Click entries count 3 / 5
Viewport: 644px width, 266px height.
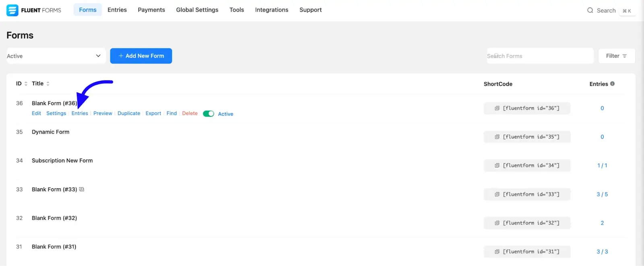pyautogui.click(x=602, y=194)
